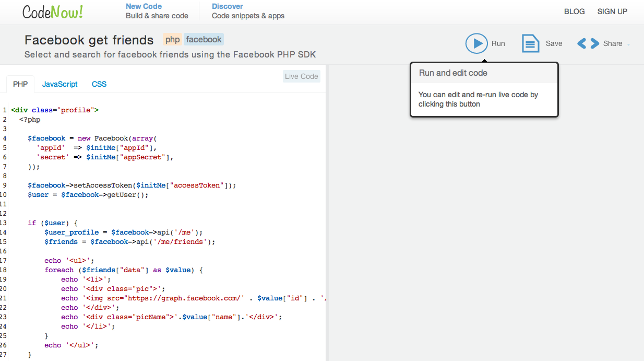This screenshot has height=361, width=644.
Task: Click the Save document icon
Action: (x=530, y=43)
